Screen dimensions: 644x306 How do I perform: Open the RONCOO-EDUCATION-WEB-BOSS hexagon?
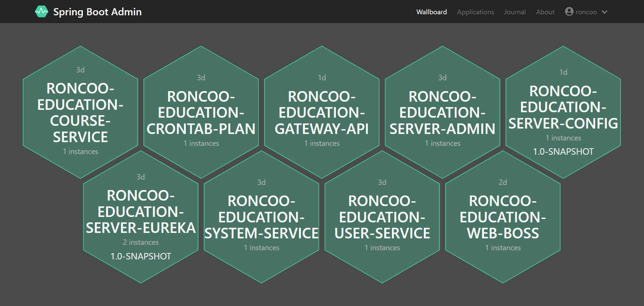(503, 217)
